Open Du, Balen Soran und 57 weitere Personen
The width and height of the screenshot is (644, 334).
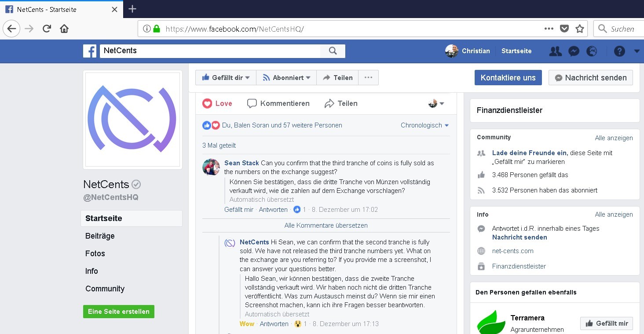(x=282, y=125)
